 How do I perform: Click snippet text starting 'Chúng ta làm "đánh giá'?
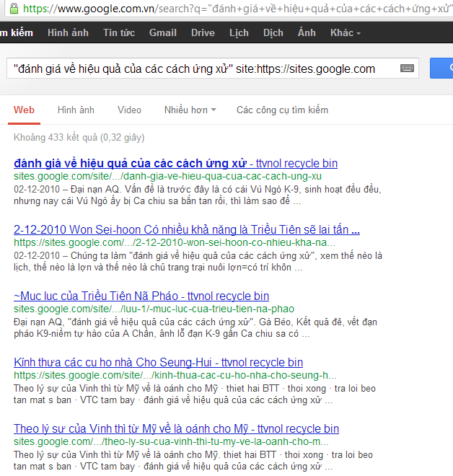pos(226,255)
